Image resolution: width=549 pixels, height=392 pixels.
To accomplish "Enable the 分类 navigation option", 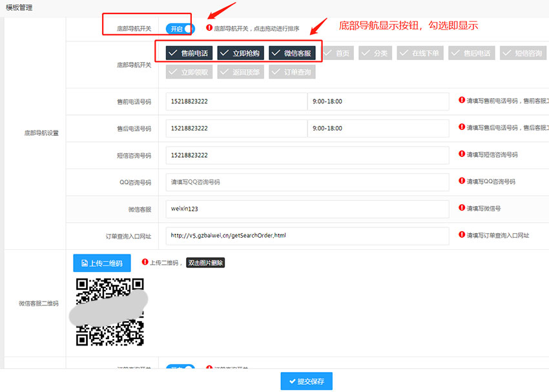I will point(375,53).
